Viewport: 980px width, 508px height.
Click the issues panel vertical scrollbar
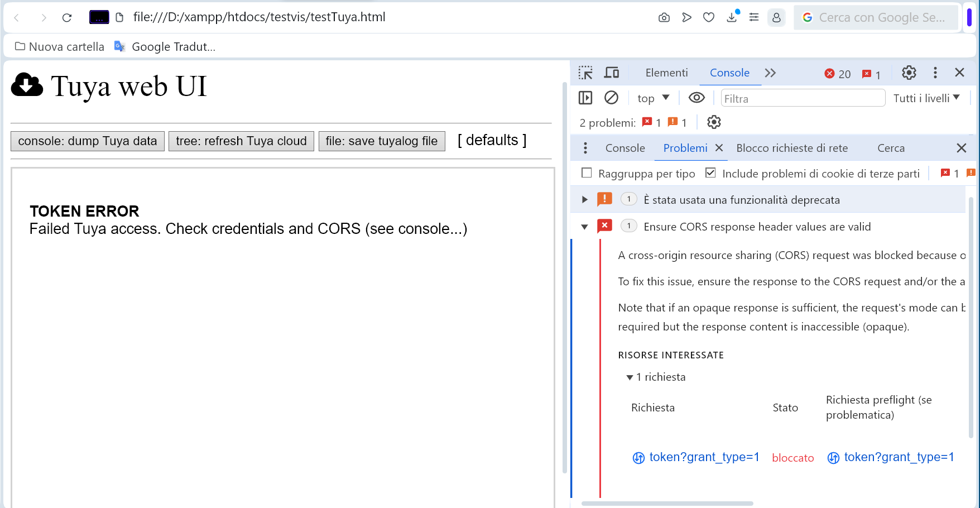(971, 318)
